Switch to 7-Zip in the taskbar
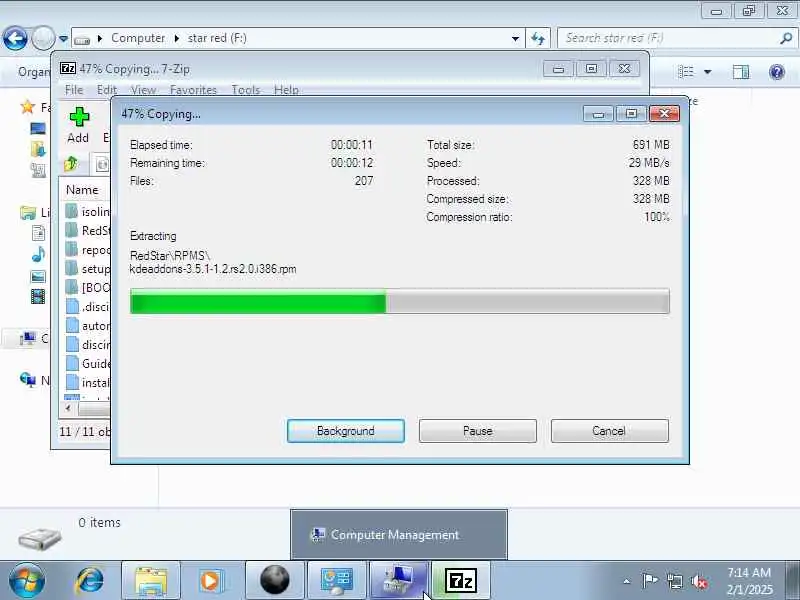This screenshot has width=800, height=600. 461,581
